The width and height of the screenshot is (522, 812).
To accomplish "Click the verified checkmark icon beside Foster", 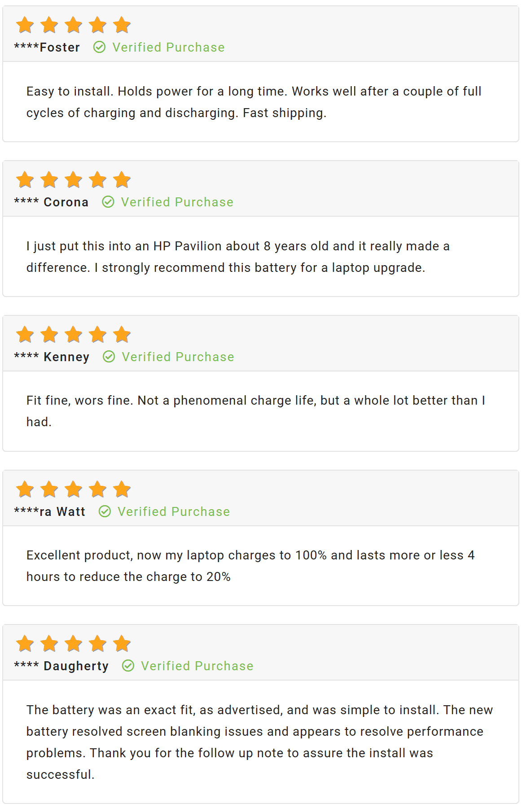I will coord(99,47).
